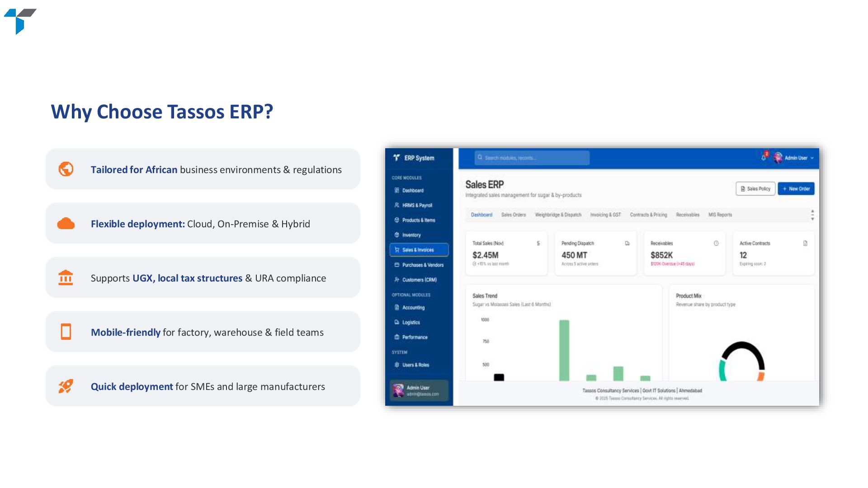This screenshot has height=488, width=868.
Task: Click the green Sales Trend tallest bar
Action: tap(564, 350)
